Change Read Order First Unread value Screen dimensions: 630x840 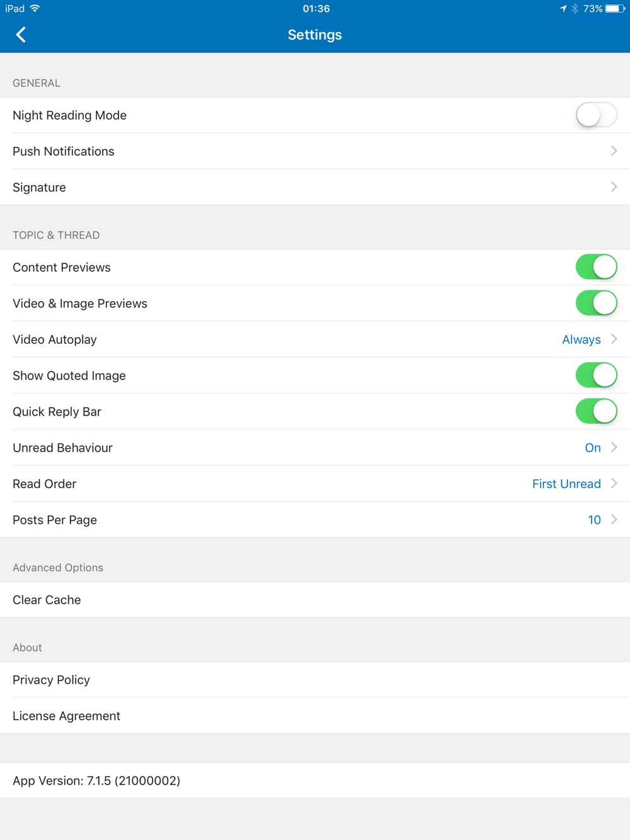click(x=566, y=484)
